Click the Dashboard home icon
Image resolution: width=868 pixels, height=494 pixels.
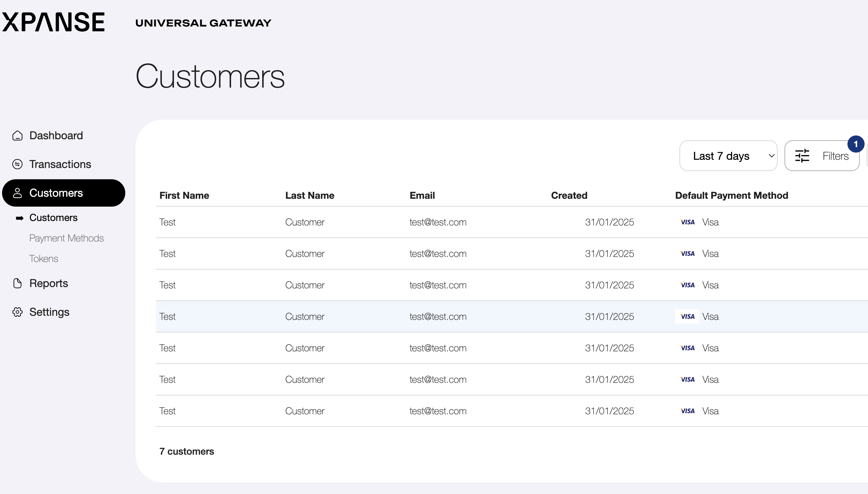coord(17,136)
